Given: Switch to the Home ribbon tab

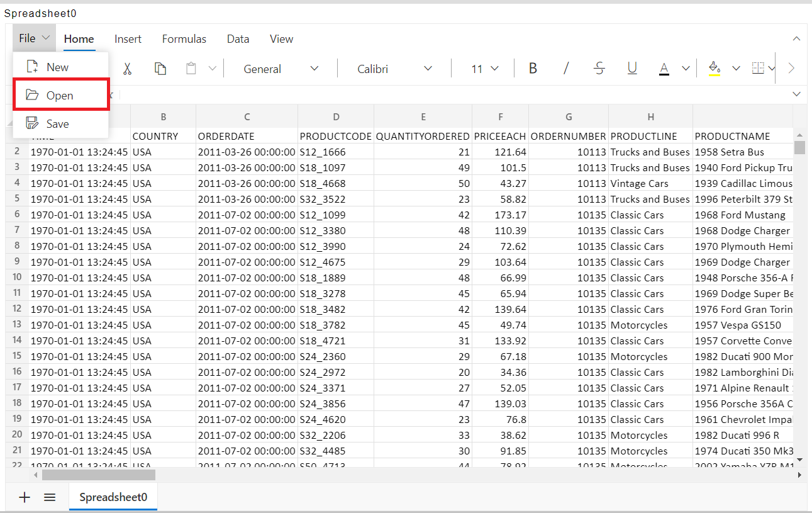Looking at the screenshot, I should pyautogui.click(x=79, y=39).
